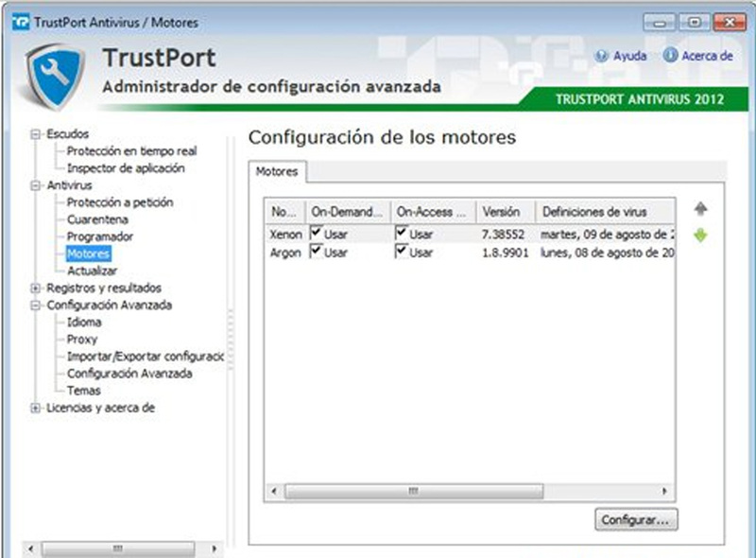Open Configuración Avanzada child item
This screenshot has height=558, width=756.
(x=129, y=374)
